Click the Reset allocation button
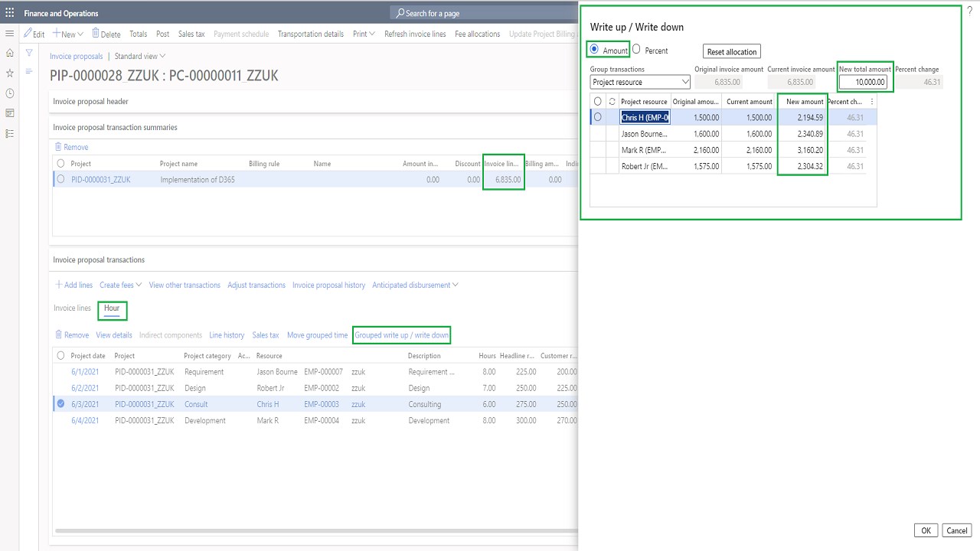This screenshot has height=551, width=980. 731,51
